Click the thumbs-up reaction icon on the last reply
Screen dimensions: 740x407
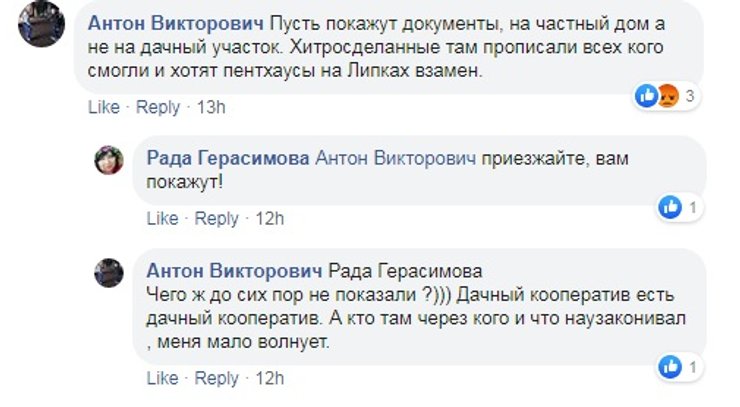pyautogui.click(x=670, y=369)
